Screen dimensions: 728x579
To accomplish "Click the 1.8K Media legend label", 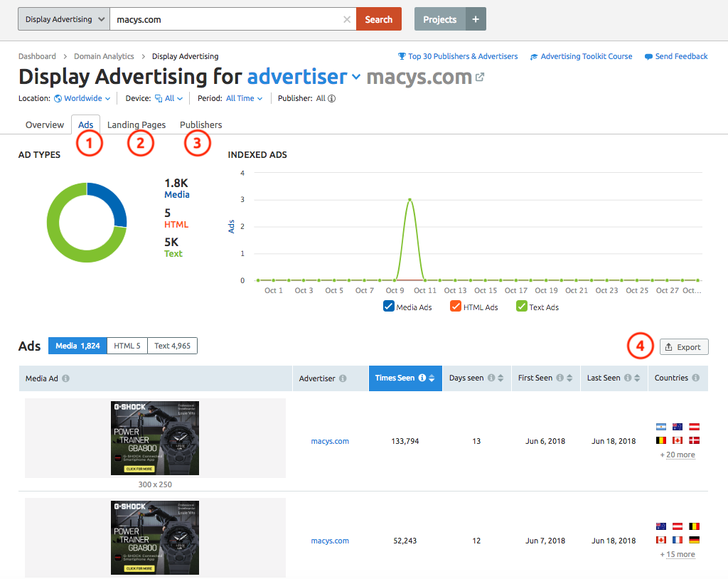I will [x=176, y=188].
